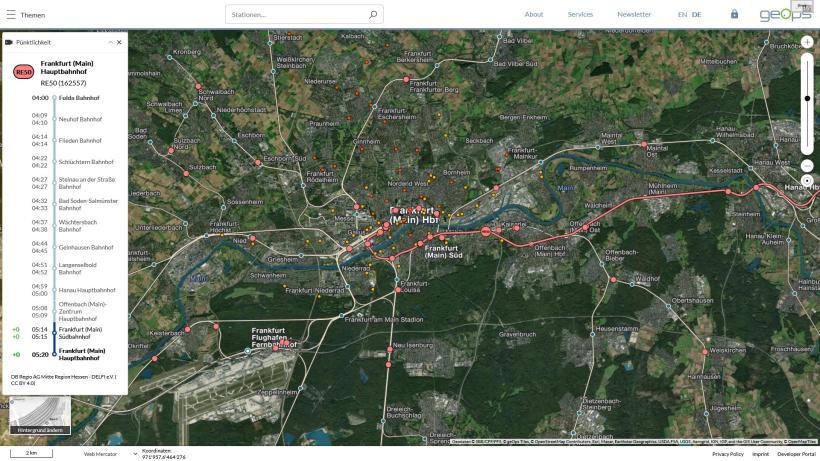Click the Frankfurt Flughafen Fernbahnhof label
Viewport: 820px width, 461px height.
point(274,337)
